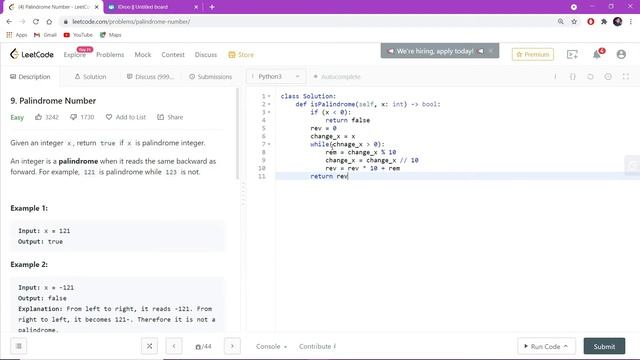This screenshot has height=360, width=640.
Task: Open the Mock menu item
Action: 143,55
